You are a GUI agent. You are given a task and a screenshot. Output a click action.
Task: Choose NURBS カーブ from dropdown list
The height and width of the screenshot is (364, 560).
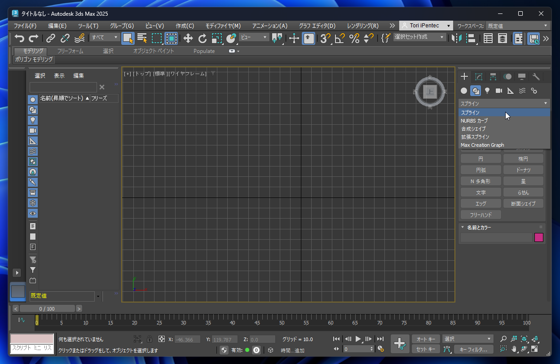pyautogui.click(x=504, y=121)
